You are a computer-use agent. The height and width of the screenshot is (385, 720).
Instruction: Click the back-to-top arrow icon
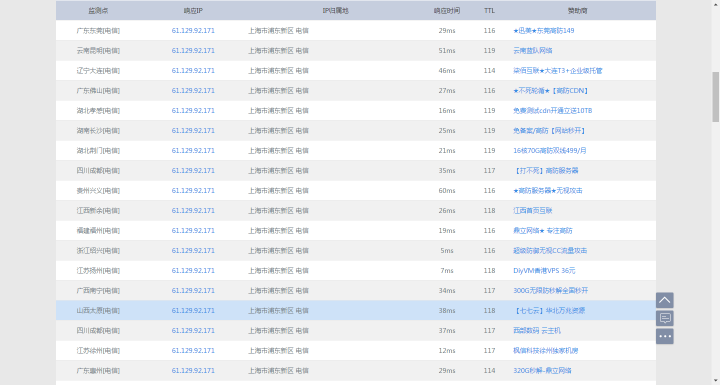[x=664, y=300]
